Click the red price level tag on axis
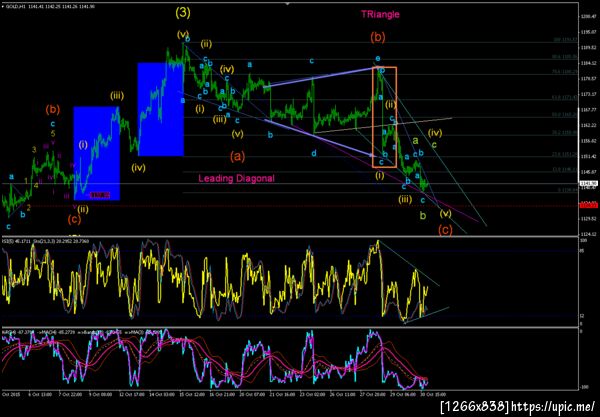The width and height of the screenshot is (600, 417). click(589, 206)
